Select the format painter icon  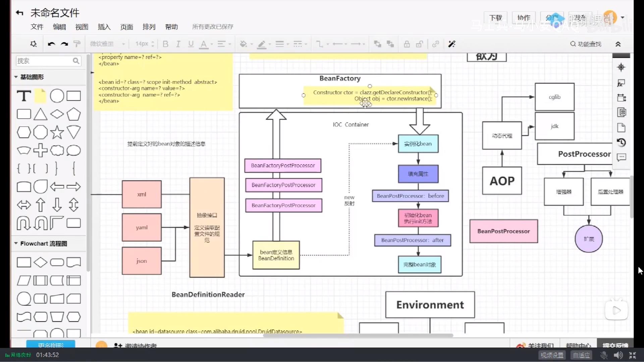(77, 44)
